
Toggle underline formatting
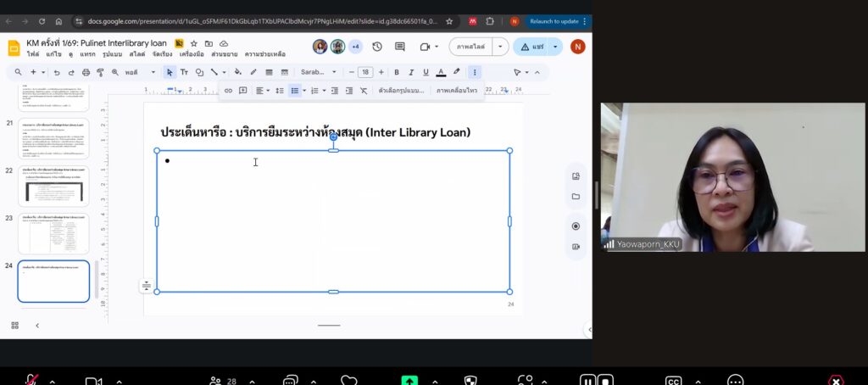click(426, 72)
